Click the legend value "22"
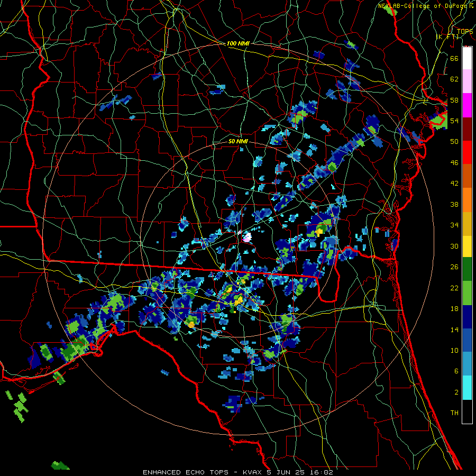This screenshot has height=476, width=476. [x=454, y=288]
